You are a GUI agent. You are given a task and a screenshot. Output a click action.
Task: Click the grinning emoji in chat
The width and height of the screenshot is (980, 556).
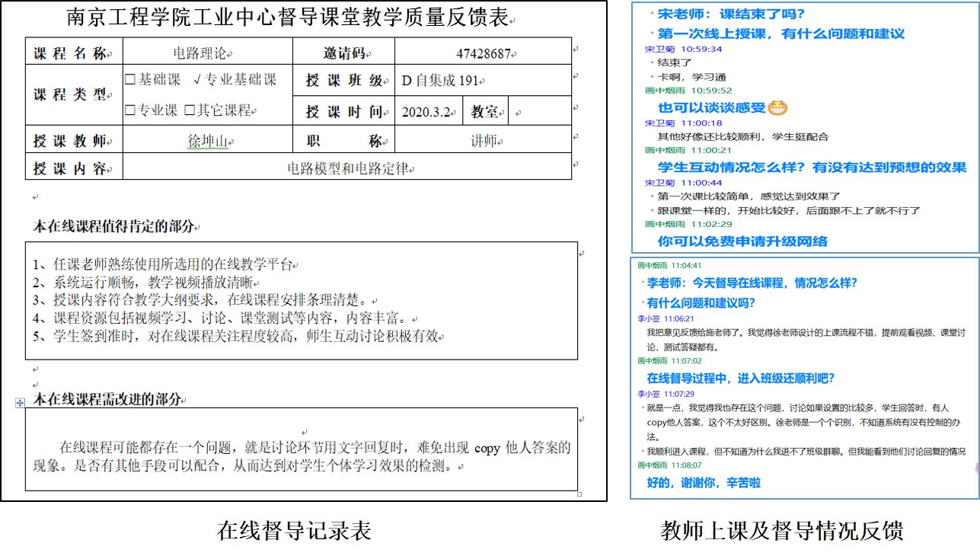[x=777, y=107]
